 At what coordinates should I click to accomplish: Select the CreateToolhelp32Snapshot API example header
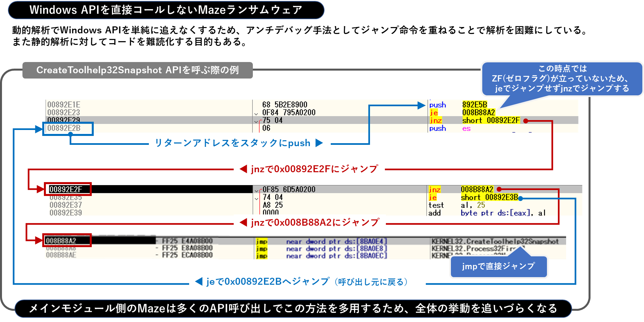pos(137,70)
